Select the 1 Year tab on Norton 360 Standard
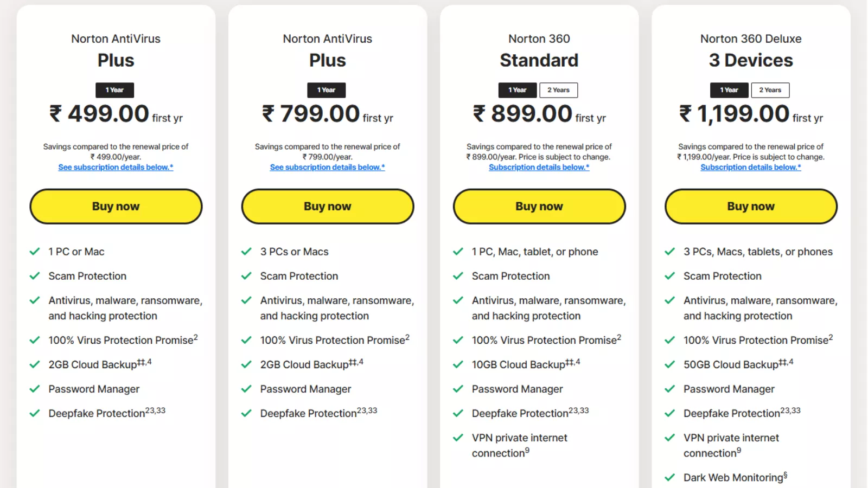This screenshot has height=488, width=868. pyautogui.click(x=517, y=90)
